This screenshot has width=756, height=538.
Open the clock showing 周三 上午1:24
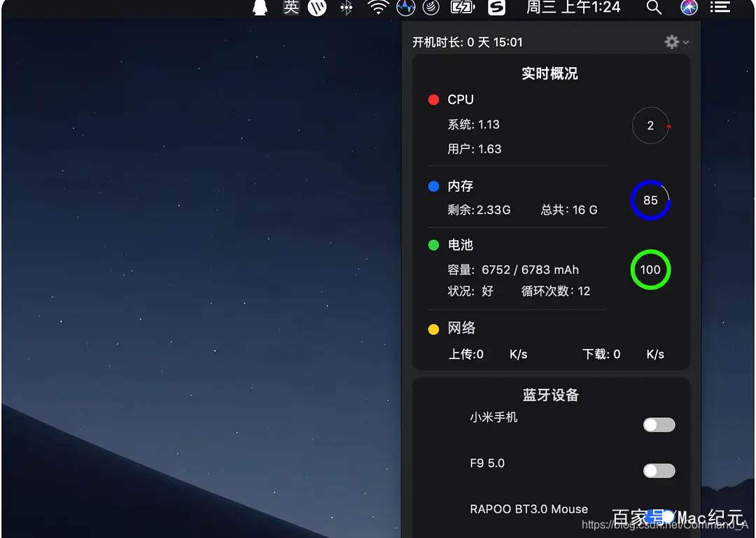tap(573, 7)
